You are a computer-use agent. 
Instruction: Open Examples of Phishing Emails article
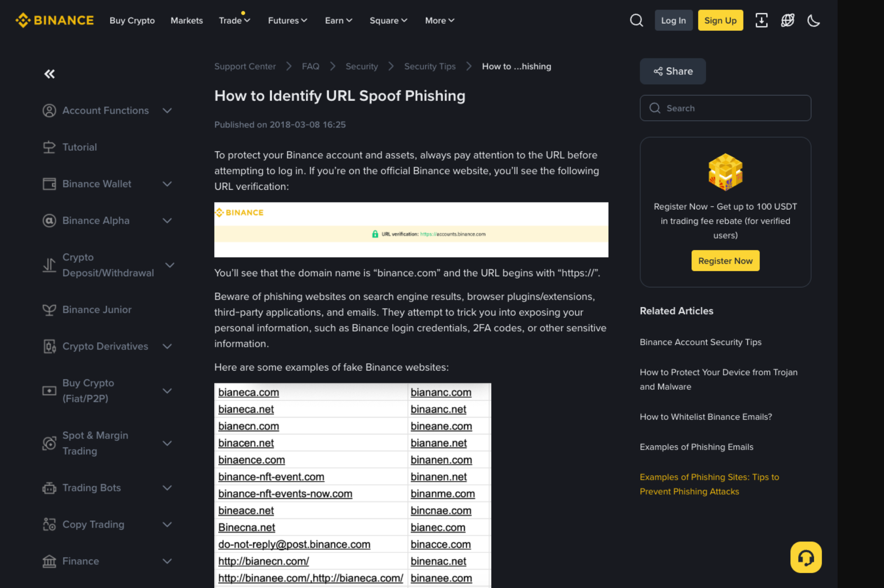pos(696,447)
